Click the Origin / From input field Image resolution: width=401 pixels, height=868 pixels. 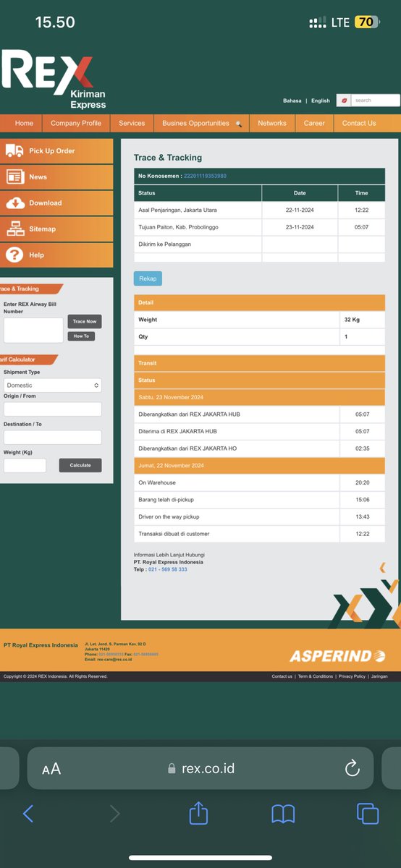[53, 409]
